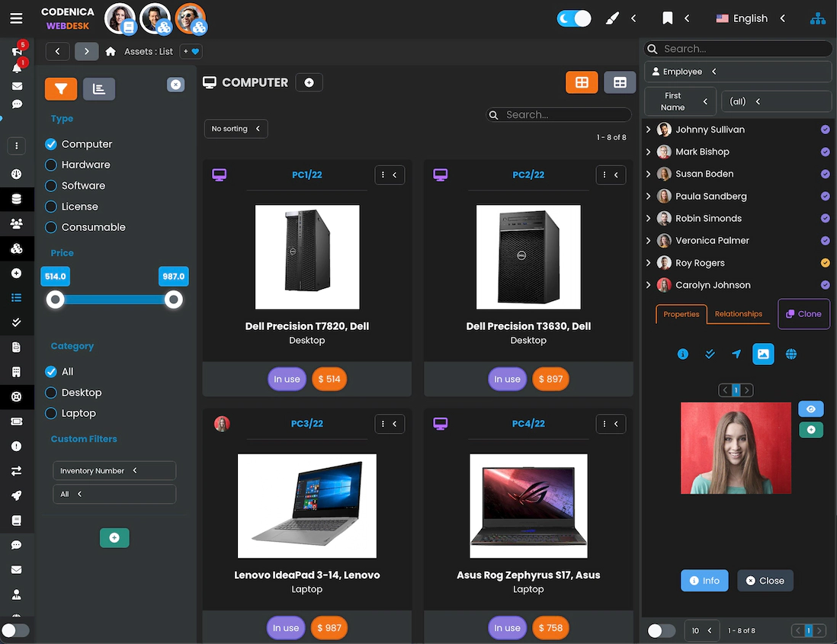
Task: Select the Hardware type radio option
Action: (51, 165)
